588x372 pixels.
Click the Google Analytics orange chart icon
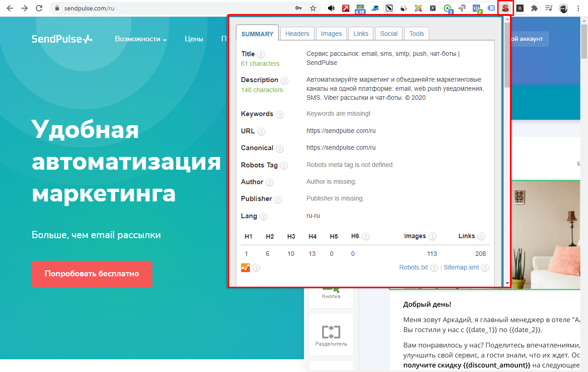(x=245, y=268)
